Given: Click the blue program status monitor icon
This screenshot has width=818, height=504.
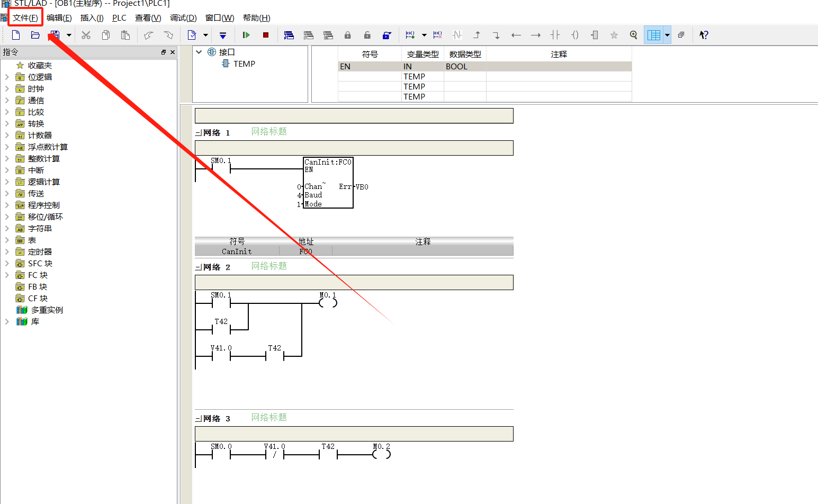Looking at the screenshot, I should click(x=289, y=35).
